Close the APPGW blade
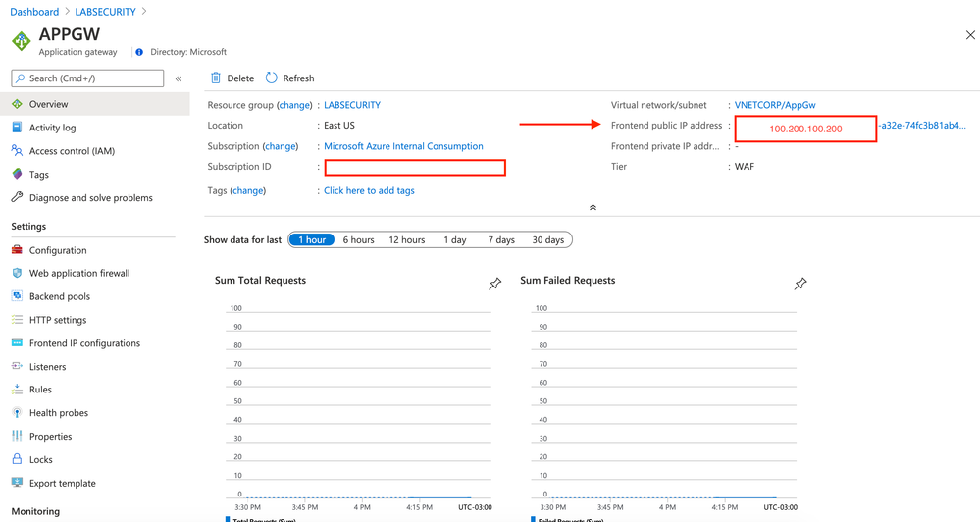The width and height of the screenshot is (980, 522). coord(970,35)
